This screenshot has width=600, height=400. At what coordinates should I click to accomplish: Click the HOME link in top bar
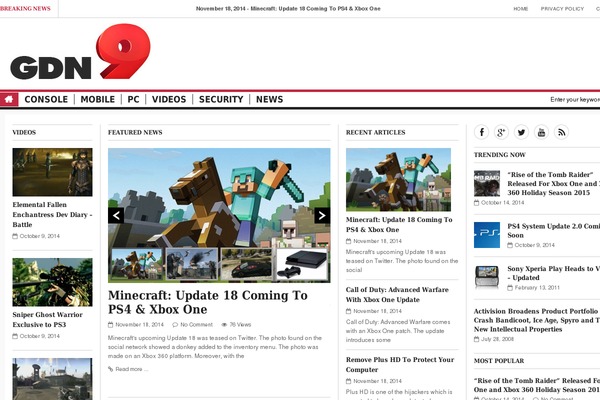coord(520,8)
